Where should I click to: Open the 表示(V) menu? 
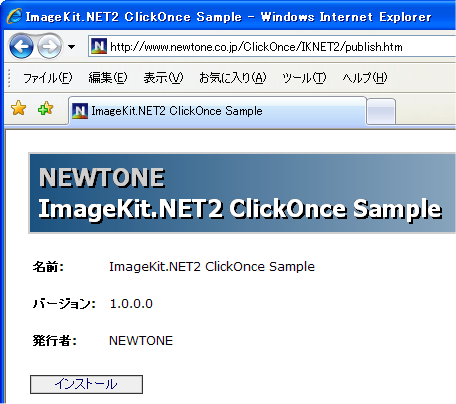[x=163, y=78]
